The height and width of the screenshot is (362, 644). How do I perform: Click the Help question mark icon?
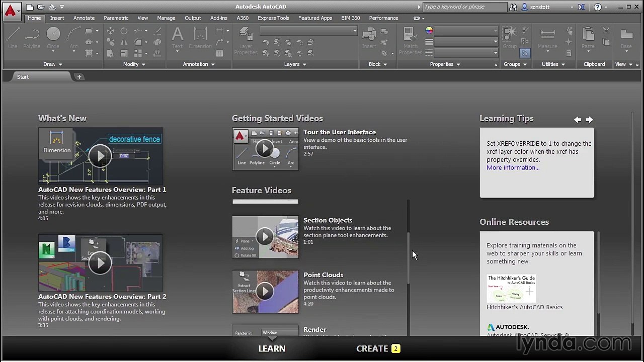597,7
